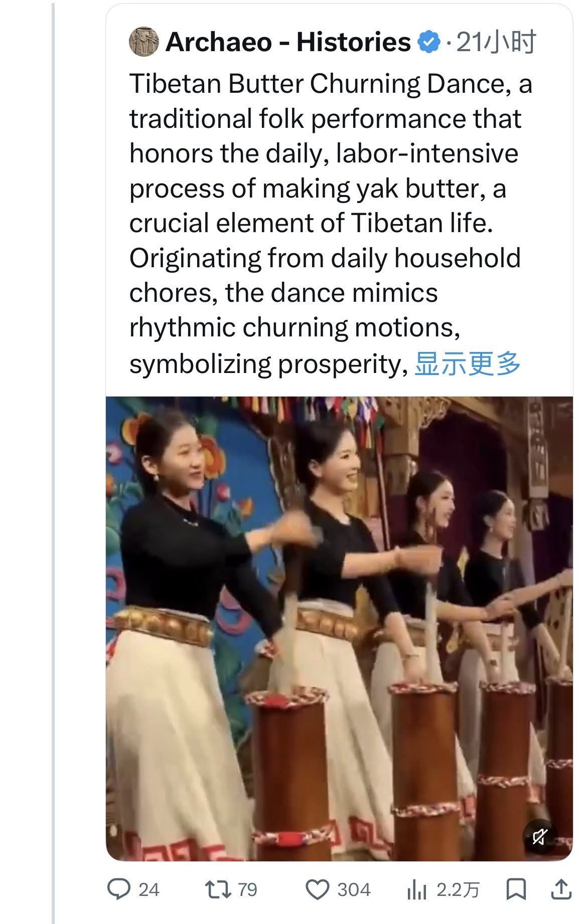Viewport: 587px width, 924px height.
Task: Bookmark the post
Action: pyautogui.click(x=516, y=890)
